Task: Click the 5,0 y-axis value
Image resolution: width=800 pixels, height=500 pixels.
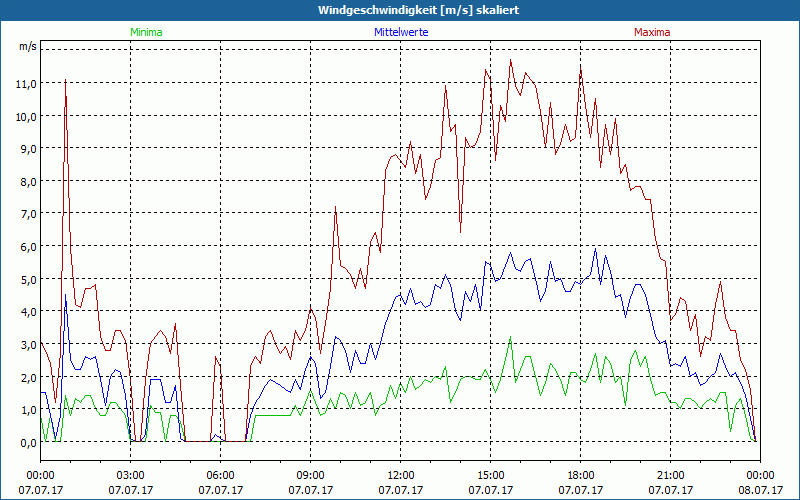Action: point(28,280)
